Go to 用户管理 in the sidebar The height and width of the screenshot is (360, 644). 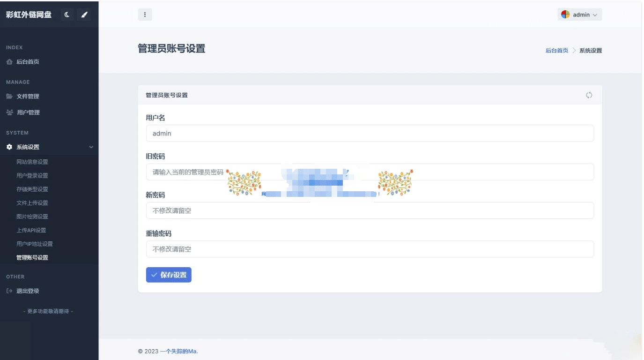click(x=28, y=112)
